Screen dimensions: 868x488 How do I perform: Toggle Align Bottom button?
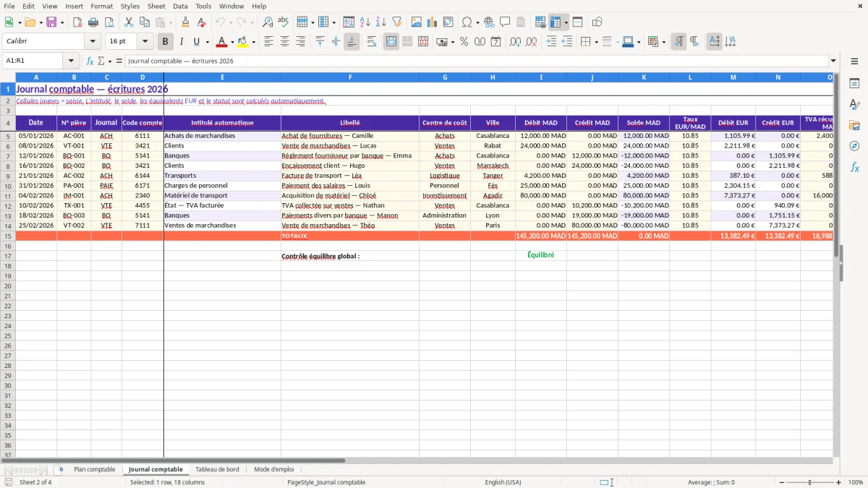coord(352,42)
